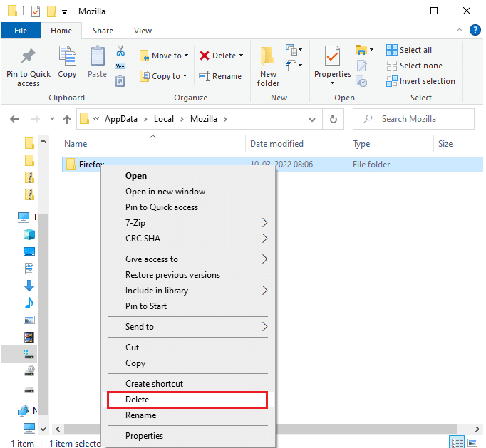This screenshot has width=486, height=448.
Task: Open the File tab
Action: coord(21,31)
